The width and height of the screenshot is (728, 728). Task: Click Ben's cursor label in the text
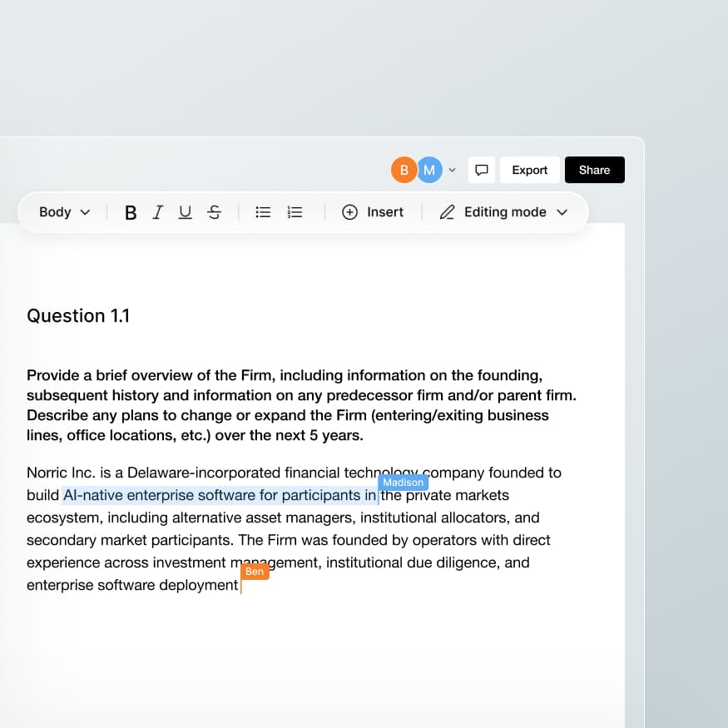[255, 572]
